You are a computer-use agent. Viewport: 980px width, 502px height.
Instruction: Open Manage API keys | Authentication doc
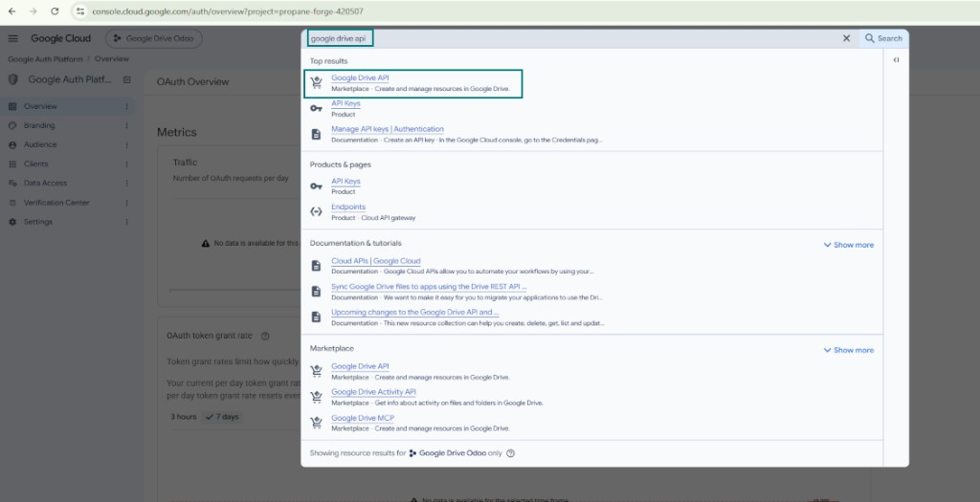point(388,129)
